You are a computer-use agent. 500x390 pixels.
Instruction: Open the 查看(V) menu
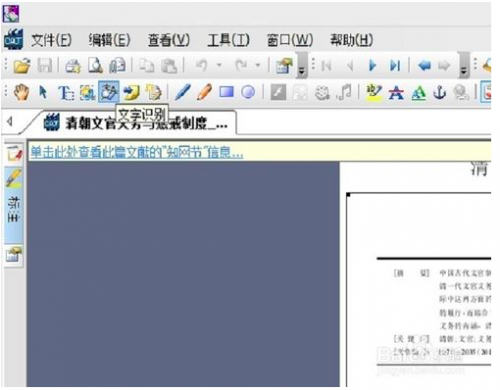tap(169, 40)
